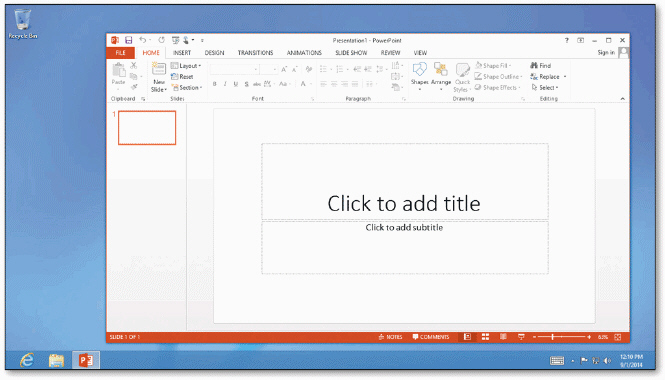The width and height of the screenshot is (665, 380).
Task: Open Change Case (Aa) dropdown
Action: click(285, 84)
